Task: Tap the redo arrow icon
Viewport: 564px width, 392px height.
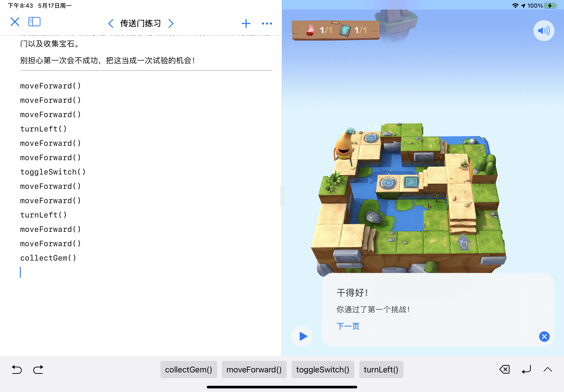Action: tap(38, 369)
